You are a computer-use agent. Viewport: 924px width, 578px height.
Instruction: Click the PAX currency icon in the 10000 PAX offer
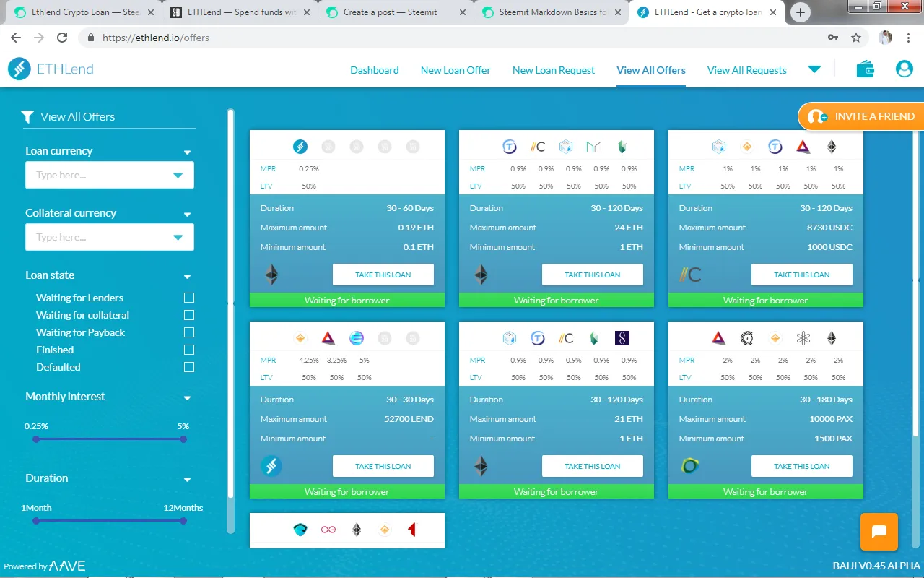(690, 466)
